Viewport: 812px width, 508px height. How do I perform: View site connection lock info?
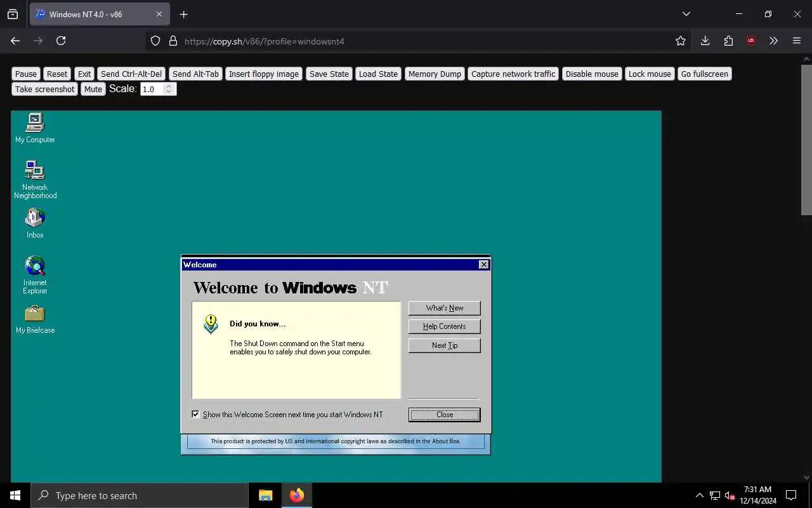coord(173,41)
